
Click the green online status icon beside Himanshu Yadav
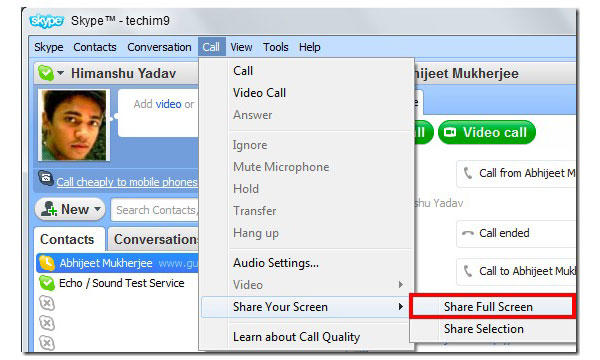(46, 73)
